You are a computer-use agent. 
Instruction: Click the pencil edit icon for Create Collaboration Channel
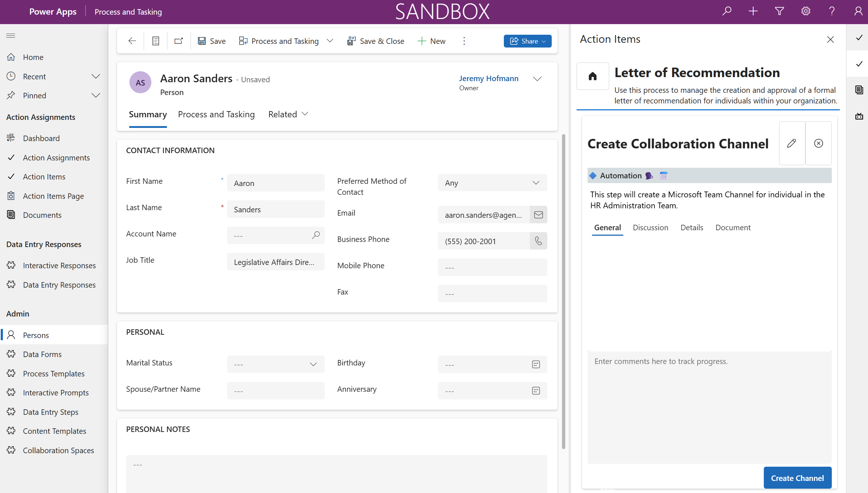pyautogui.click(x=792, y=143)
